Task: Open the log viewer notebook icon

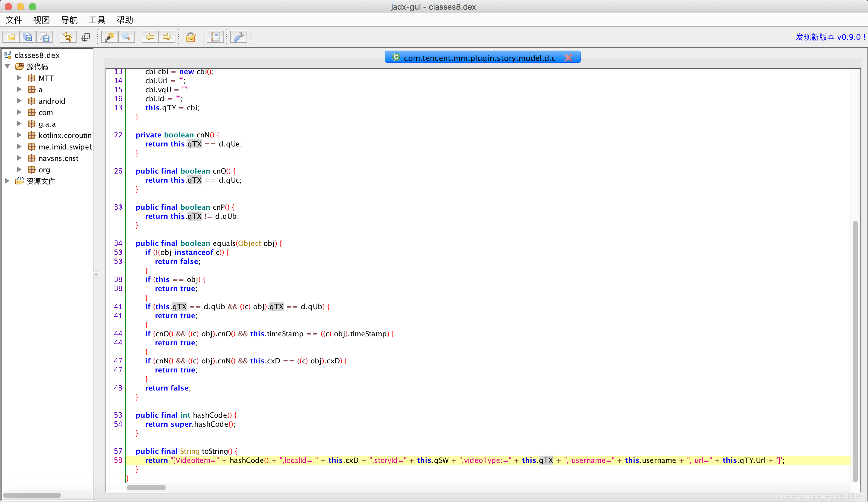Action: [215, 37]
